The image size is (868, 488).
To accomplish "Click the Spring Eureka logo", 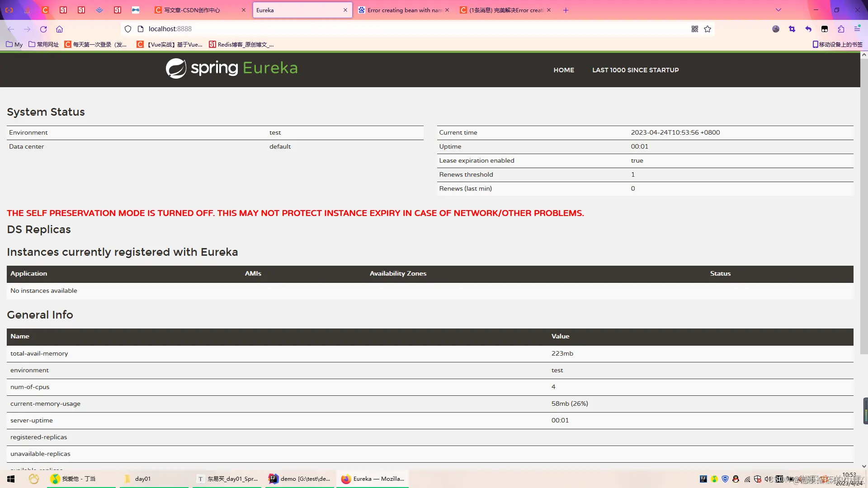I will pos(231,69).
